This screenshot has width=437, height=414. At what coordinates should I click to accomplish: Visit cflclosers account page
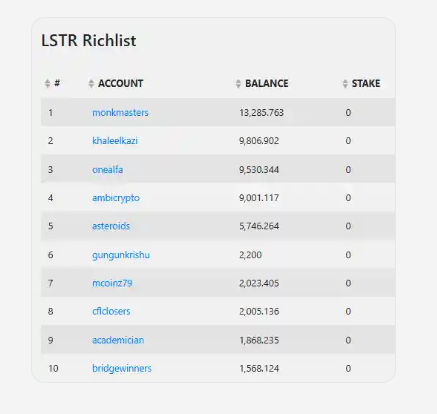point(111,311)
